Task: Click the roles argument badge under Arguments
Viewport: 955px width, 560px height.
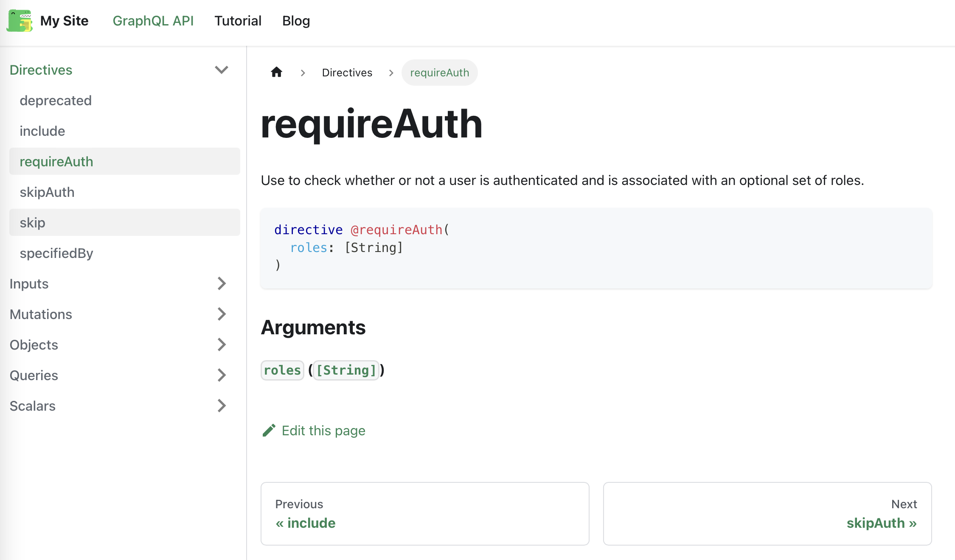Action: (282, 370)
